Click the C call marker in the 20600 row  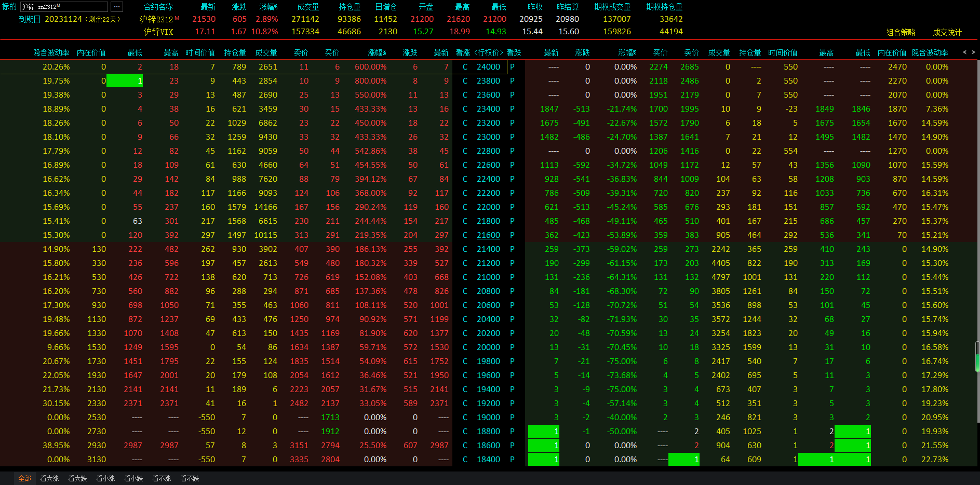465,305
